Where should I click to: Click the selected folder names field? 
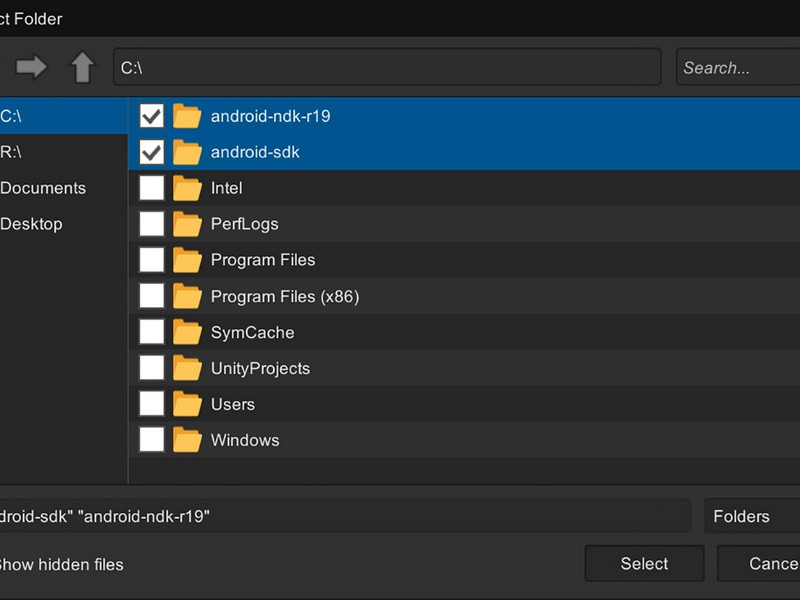point(345,516)
